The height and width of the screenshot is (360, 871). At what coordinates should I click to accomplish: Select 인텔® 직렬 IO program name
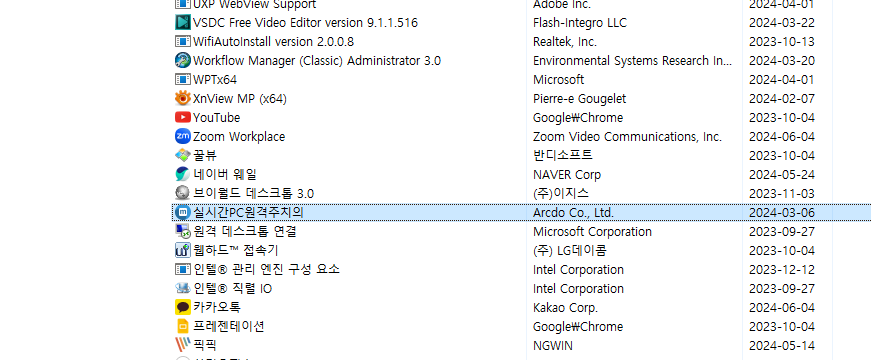[x=232, y=288]
